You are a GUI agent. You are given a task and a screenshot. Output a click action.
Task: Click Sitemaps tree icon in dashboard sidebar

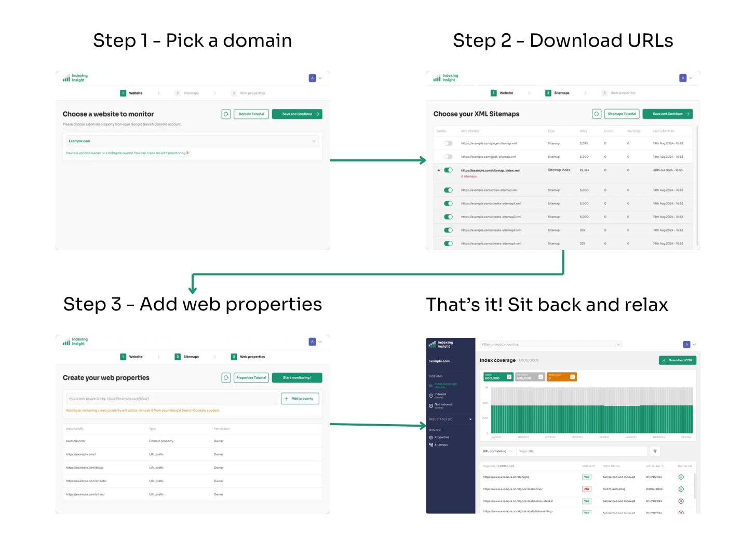click(x=431, y=445)
